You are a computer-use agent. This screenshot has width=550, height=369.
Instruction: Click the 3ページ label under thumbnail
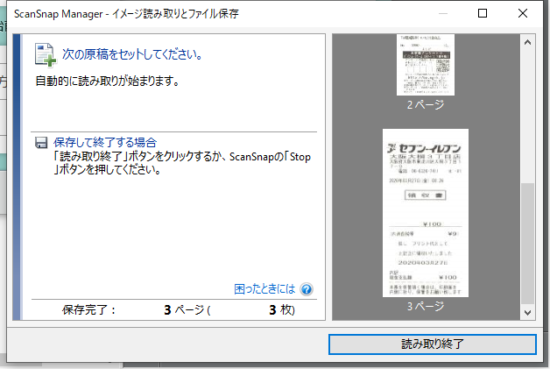point(425,306)
